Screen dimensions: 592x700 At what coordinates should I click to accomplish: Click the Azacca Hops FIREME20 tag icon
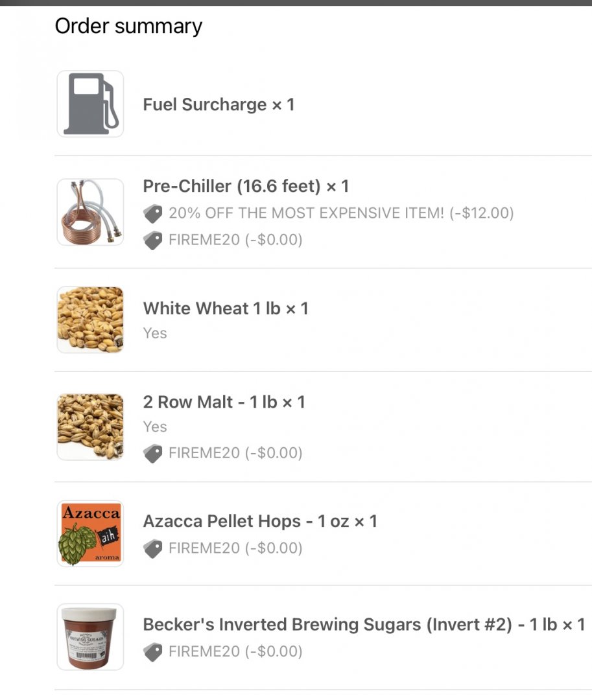(152, 548)
